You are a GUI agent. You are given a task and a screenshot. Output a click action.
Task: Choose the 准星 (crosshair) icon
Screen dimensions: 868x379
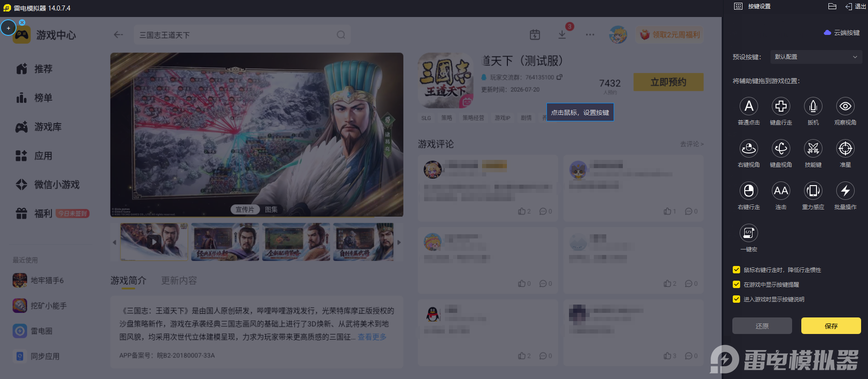(x=845, y=148)
